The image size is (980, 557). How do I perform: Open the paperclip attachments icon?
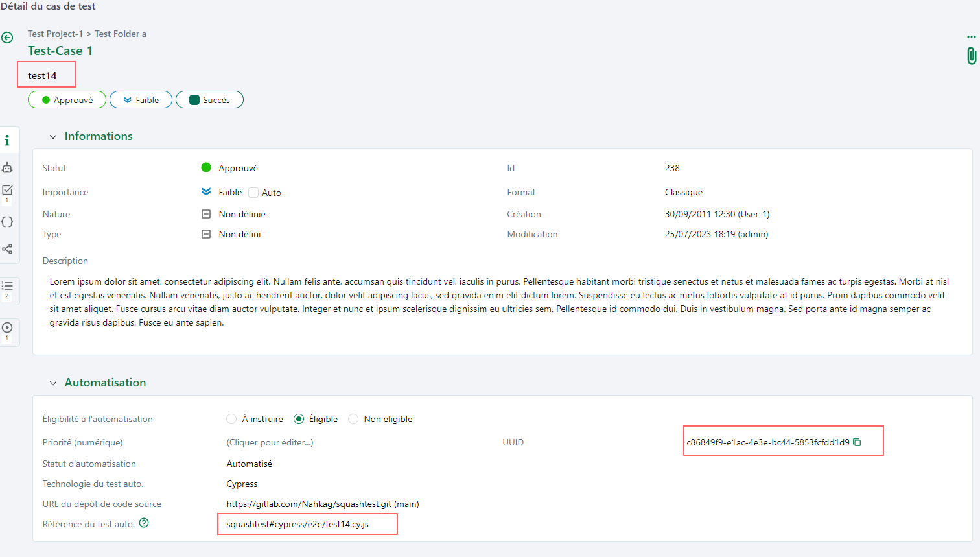coord(971,56)
